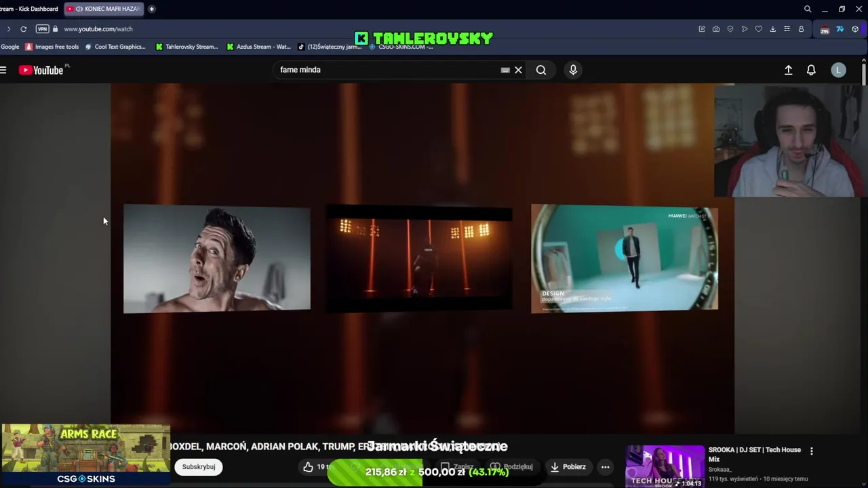
Task: Open the edit page note icon in address bar
Action: click(702, 29)
